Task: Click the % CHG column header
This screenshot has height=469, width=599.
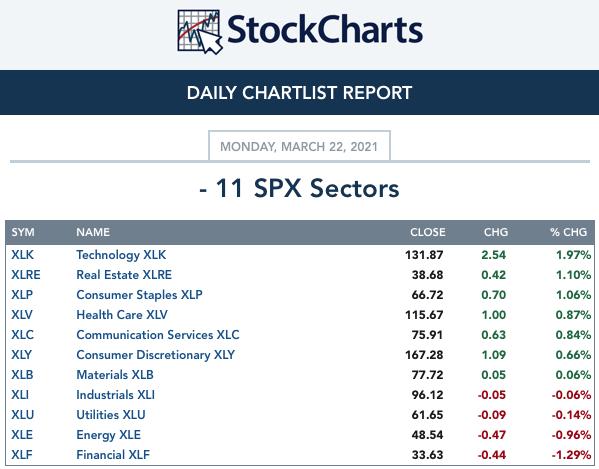Action: pos(568,232)
